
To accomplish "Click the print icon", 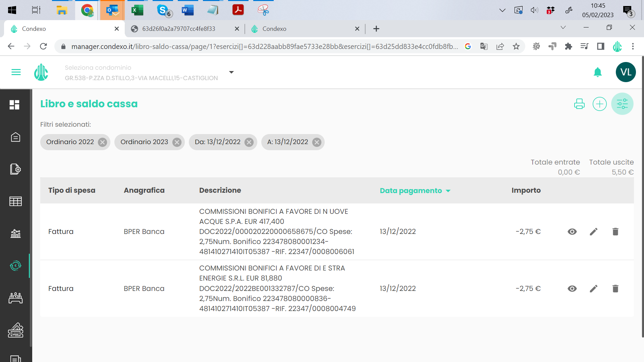I will click(x=579, y=104).
